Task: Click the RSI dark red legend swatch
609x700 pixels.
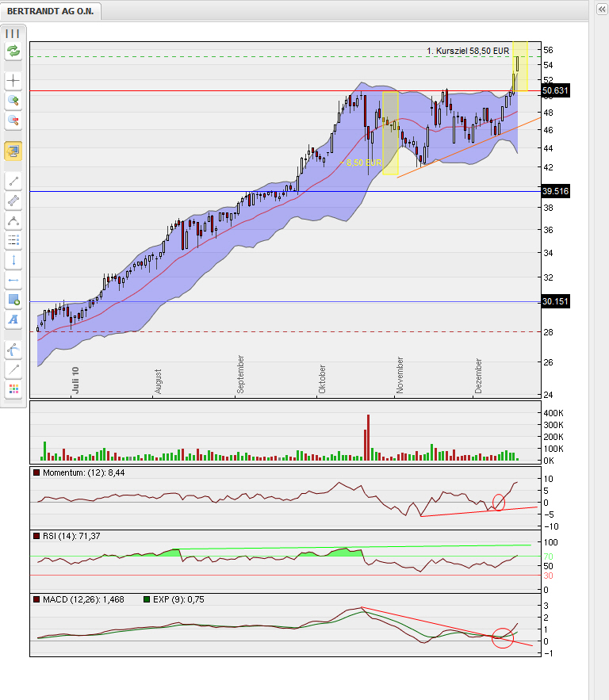Action: 36,536
